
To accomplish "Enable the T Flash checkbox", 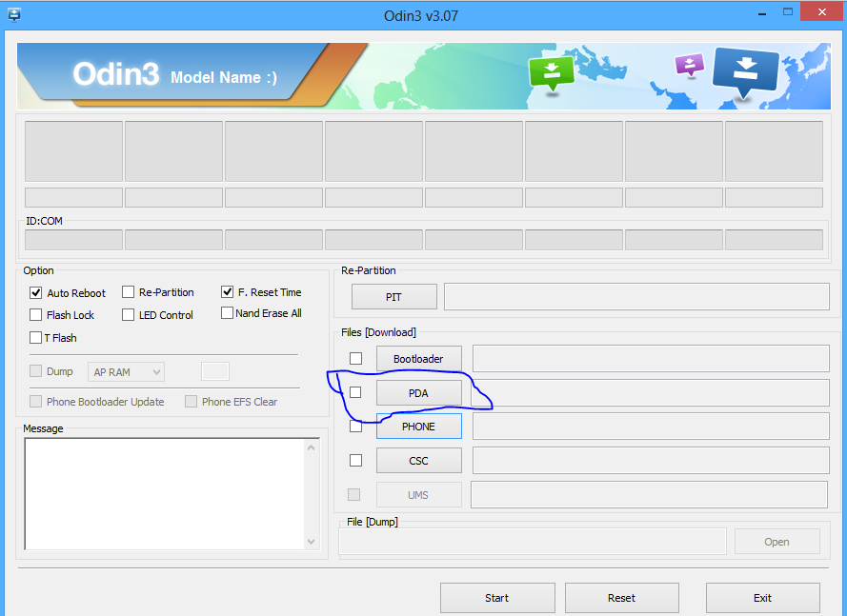I will (x=35, y=337).
